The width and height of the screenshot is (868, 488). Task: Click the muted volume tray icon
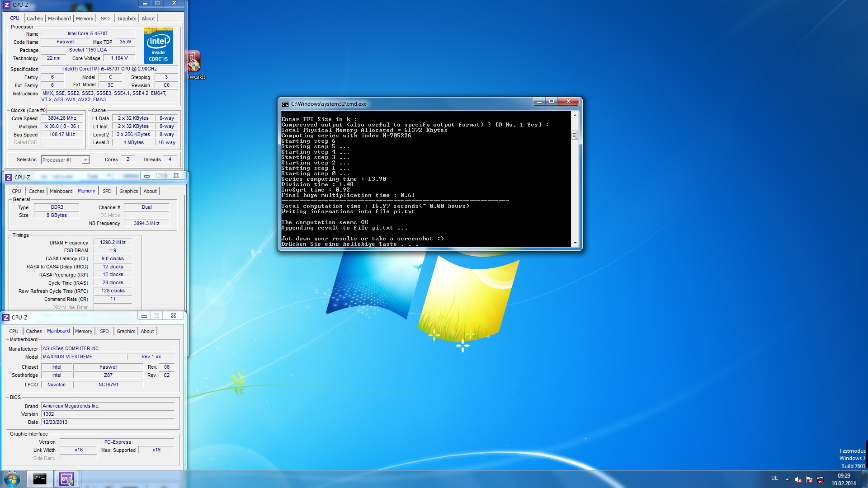pyautogui.click(x=798, y=479)
